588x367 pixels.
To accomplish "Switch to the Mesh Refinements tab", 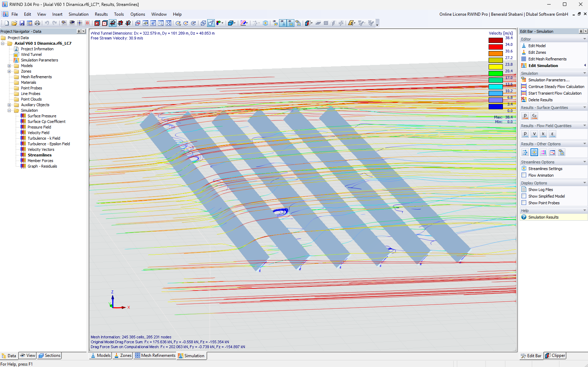I will tap(155, 355).
